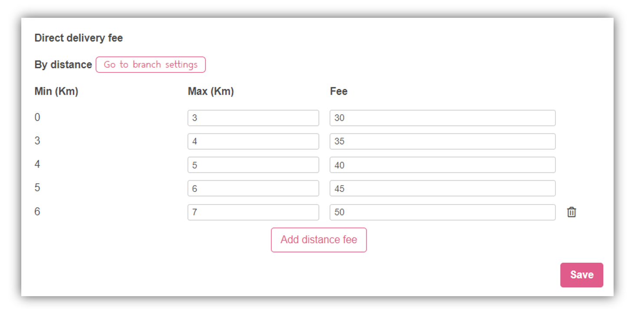Focus the Fee field with value 45
This screenshot has width=644, height=314.
(443, 188)
